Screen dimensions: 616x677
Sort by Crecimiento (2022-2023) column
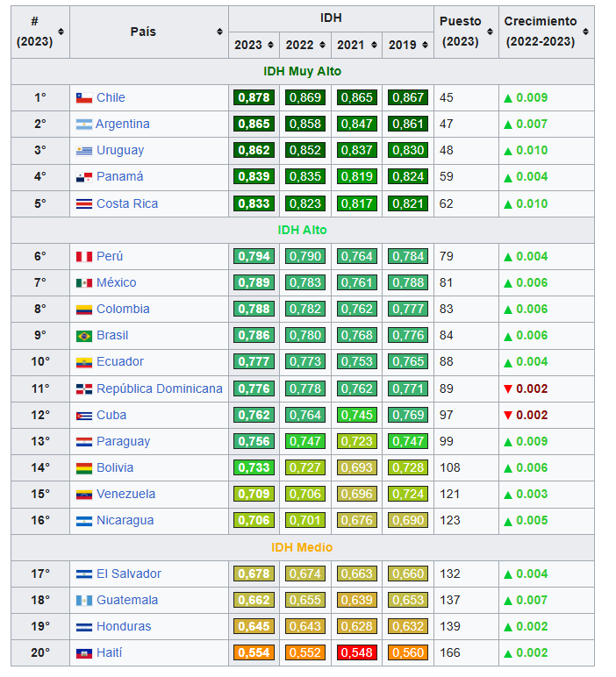point(585,32)
